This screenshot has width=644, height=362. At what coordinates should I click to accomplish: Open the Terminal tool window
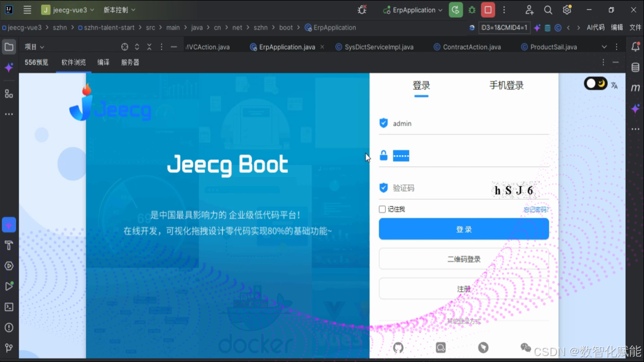tap(8, 307)
